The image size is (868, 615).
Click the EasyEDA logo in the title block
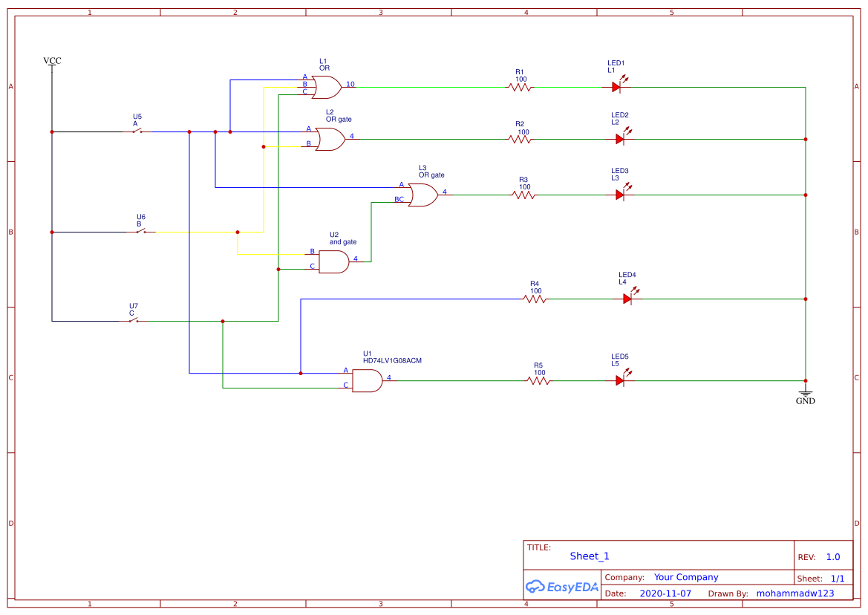[x=561, y=587]
